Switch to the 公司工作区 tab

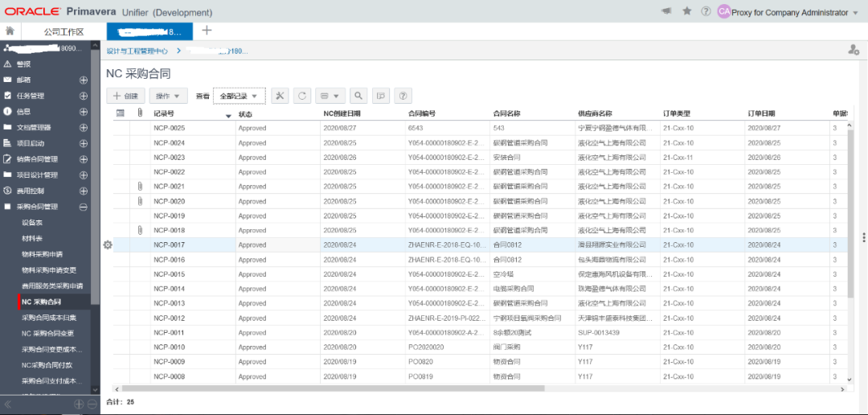63,31
